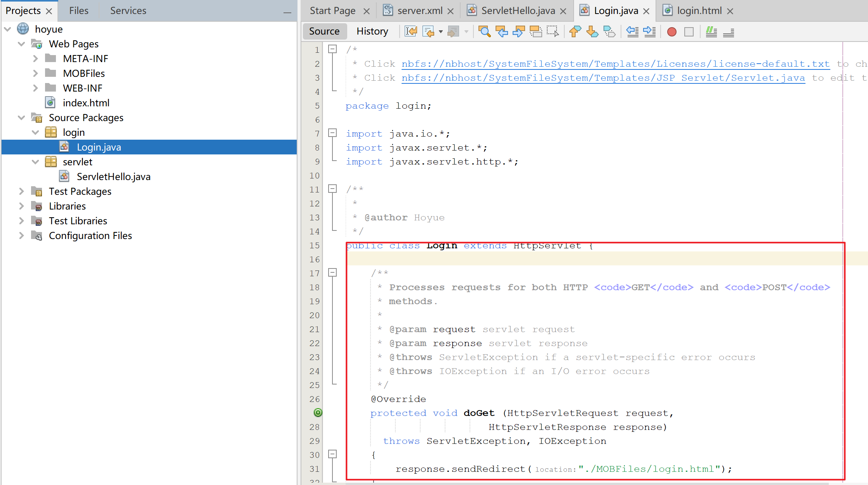The height and width of the screenshot is (485, 868).
Task: Collapse the hoyue project node
Action: tap(7, 29)
